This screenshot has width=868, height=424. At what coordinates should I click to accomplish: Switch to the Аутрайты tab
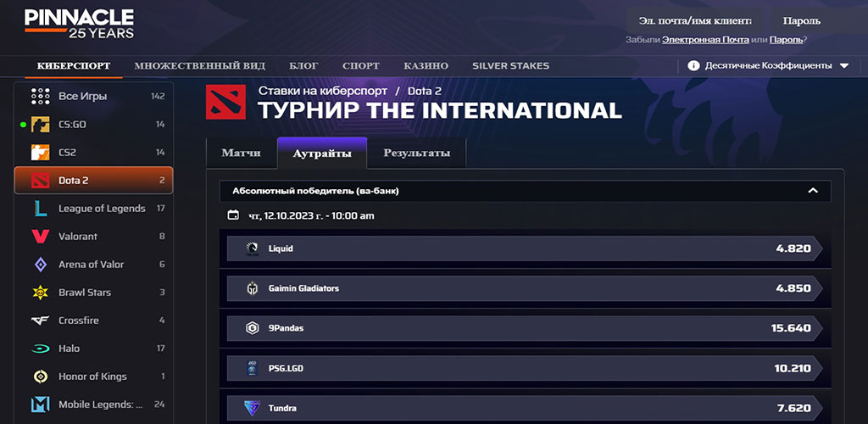click(322, 153)
